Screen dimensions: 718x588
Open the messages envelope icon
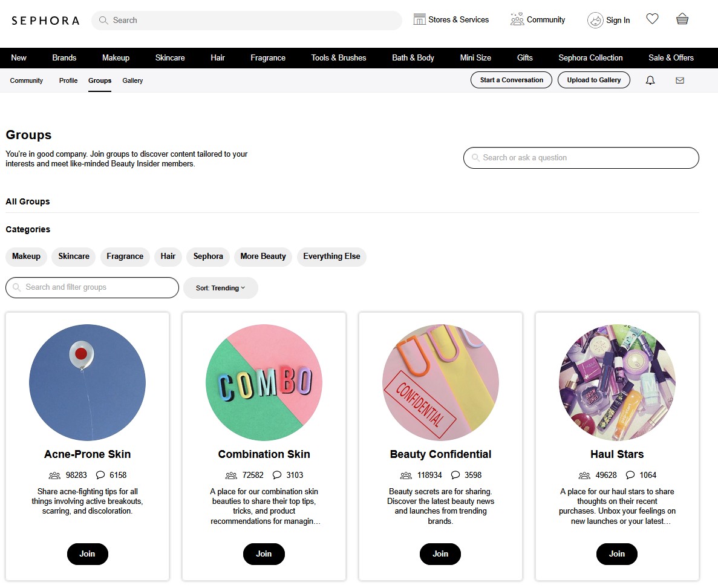point(680,80)
